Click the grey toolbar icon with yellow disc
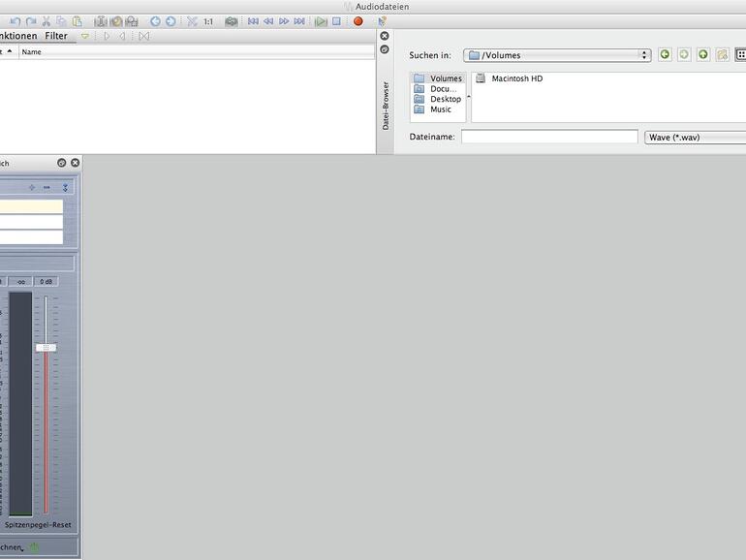 [116, 21]
